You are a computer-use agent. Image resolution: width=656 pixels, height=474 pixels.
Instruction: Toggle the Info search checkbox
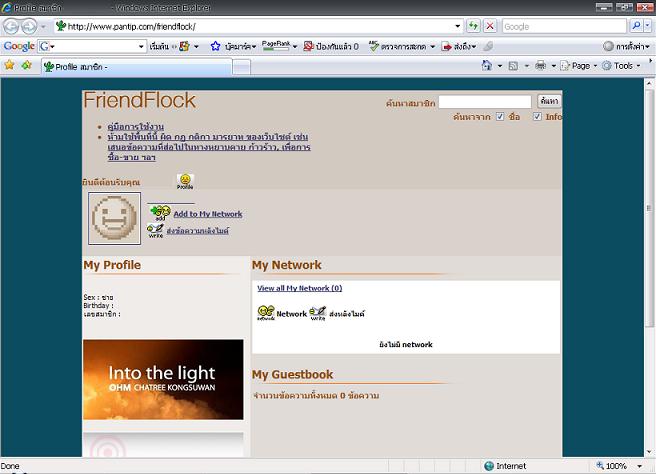pos(537,117)
